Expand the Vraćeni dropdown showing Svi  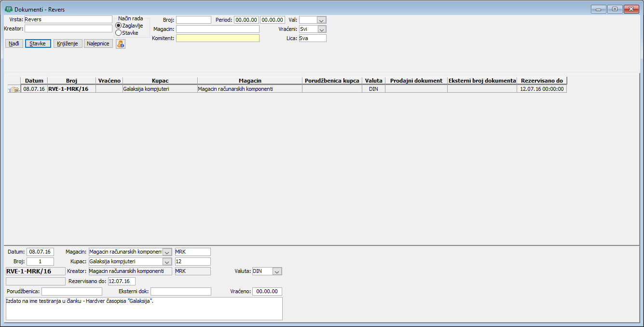tap(321, 29)
